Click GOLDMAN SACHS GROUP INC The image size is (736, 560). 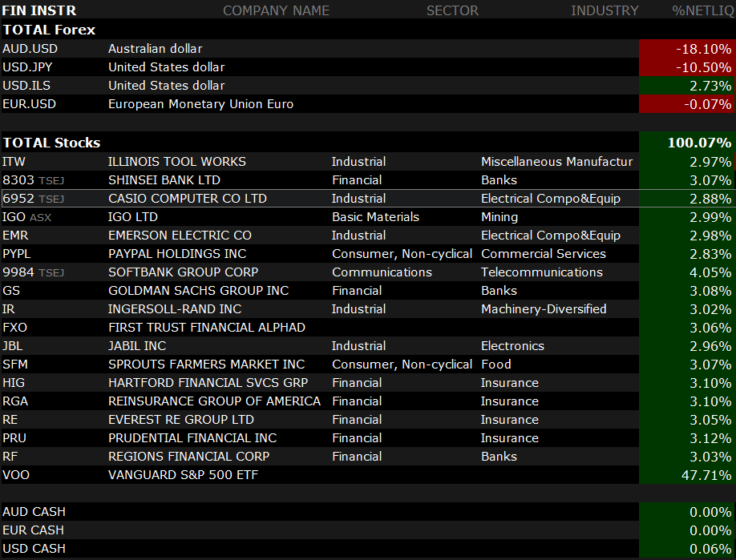tap(199, 290)
